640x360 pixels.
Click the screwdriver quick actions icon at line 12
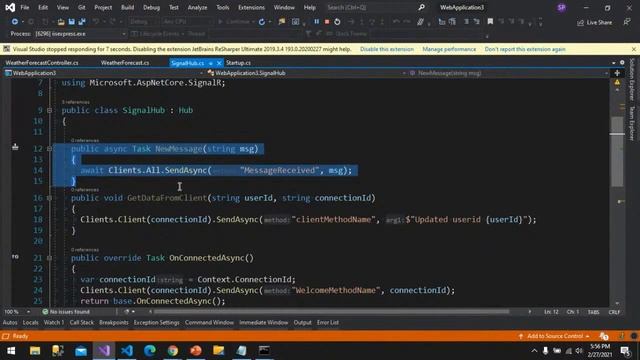(x=15, y=147)
